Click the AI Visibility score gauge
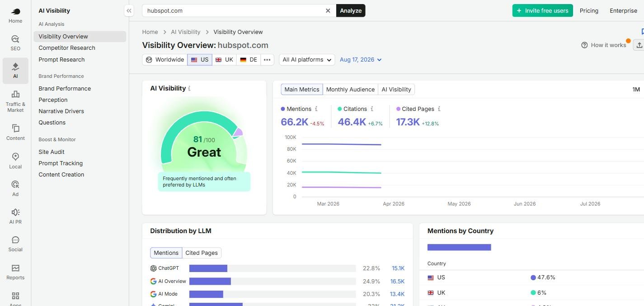Viewport: 644px width, 306px height. click(204, 140)
